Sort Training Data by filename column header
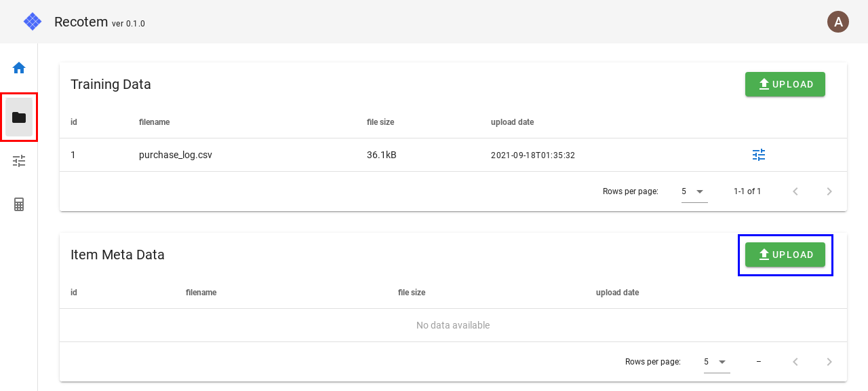 tap(154, 122)
